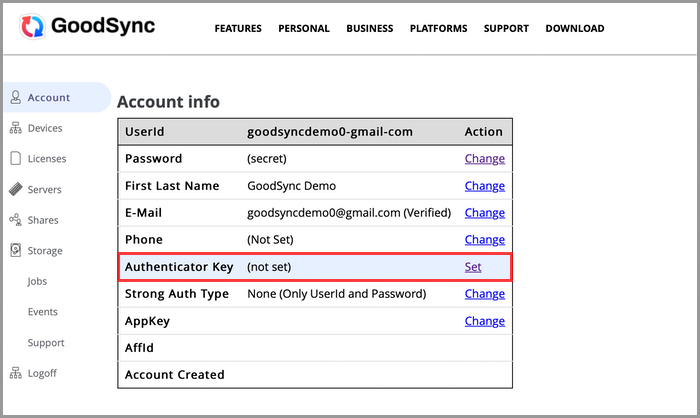Viewport: 700px width, 418px height.
Task: Click the AffId row label
Action: pyautogui.click(x=139, y=348)
